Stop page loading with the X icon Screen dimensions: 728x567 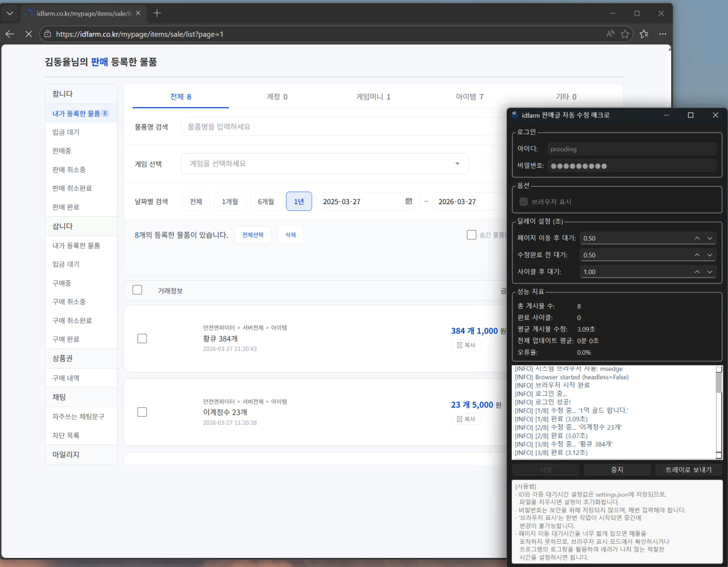[x=28, y=34]
